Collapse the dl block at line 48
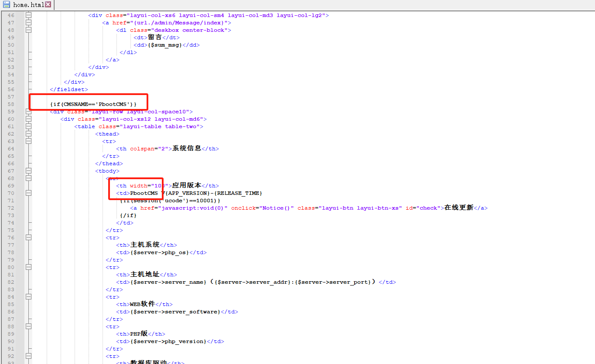The image size is (595, 364). point(28,30)
